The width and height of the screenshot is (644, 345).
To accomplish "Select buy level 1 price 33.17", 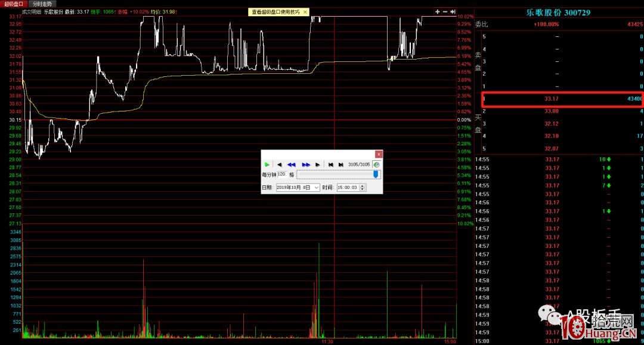I will click(551, 98).
